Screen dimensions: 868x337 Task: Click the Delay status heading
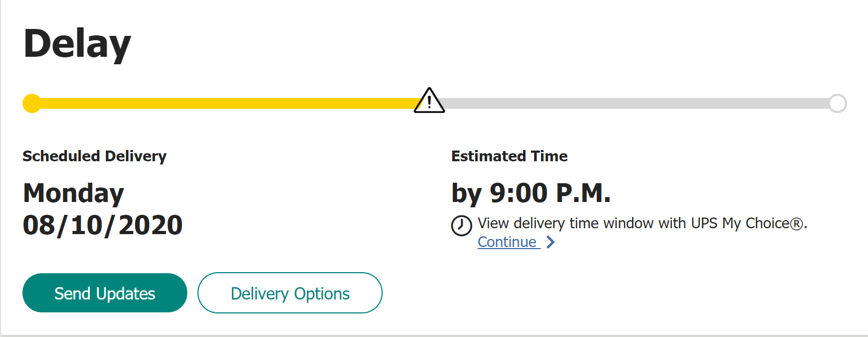point(77,44)
